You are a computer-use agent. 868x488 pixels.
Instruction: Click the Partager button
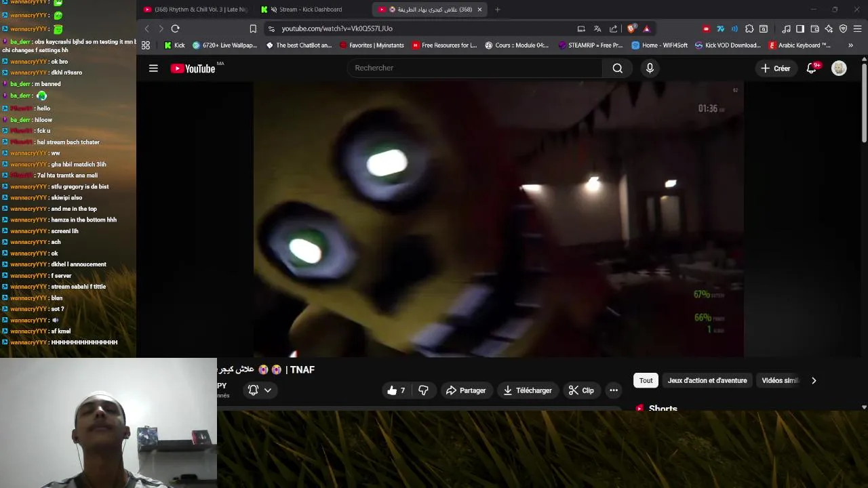(466, 390)
